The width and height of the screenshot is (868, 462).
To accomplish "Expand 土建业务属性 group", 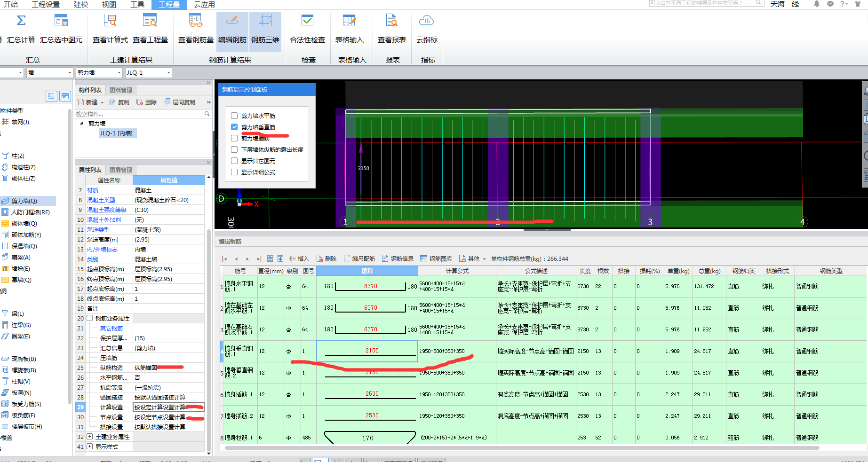I will click(x=89, y=437).
